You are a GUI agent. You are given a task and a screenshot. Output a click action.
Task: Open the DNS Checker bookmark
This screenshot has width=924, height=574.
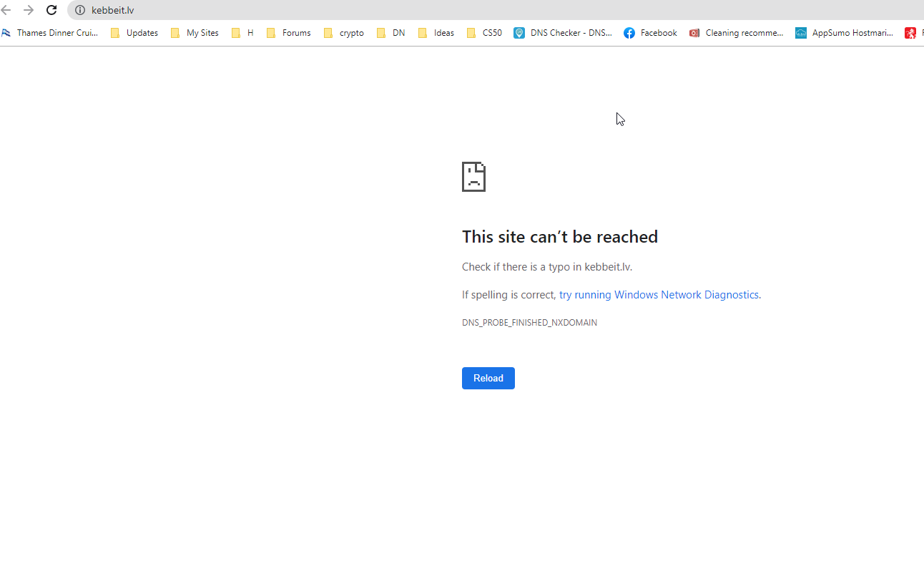pyautogui.click(x=562, y=32)
